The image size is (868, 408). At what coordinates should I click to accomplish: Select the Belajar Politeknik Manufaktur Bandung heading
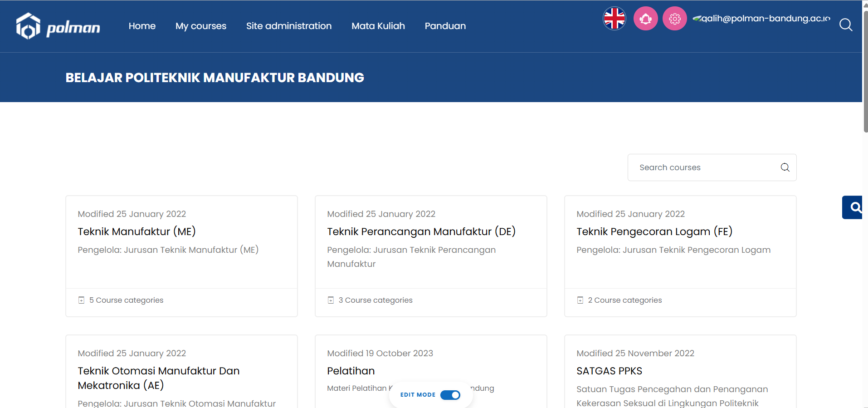[215, 78]
